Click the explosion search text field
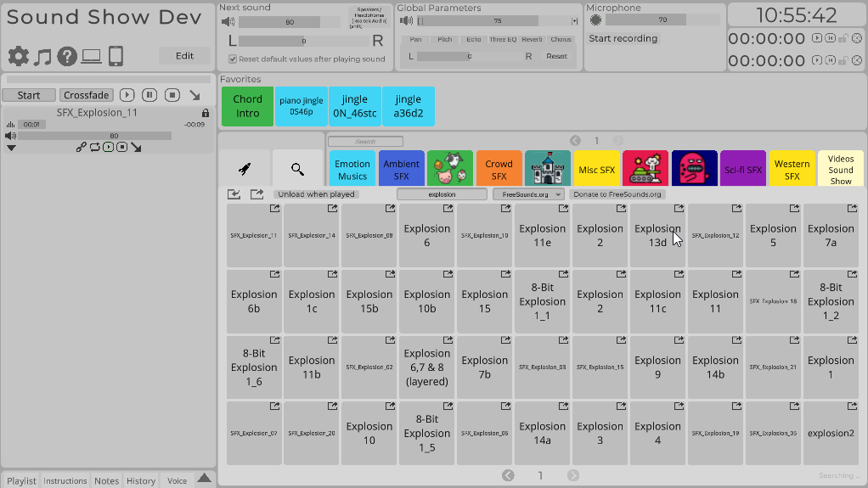 [x=442, y=194]
